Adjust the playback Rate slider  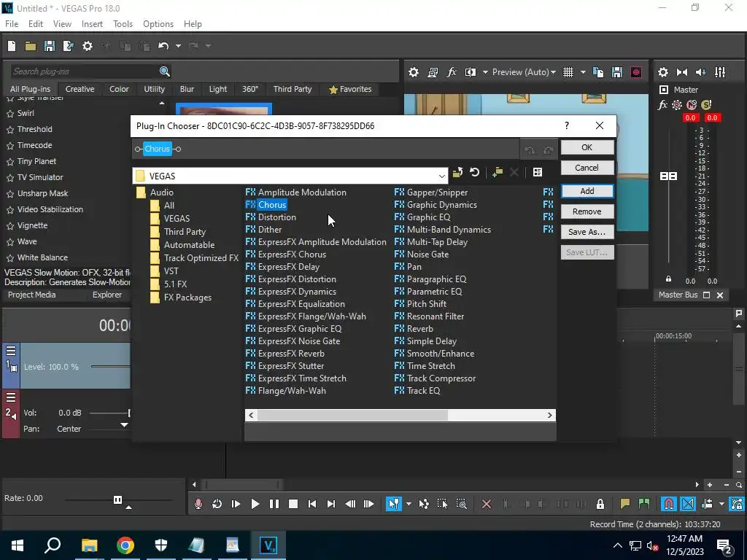click(x=117, y=499)
